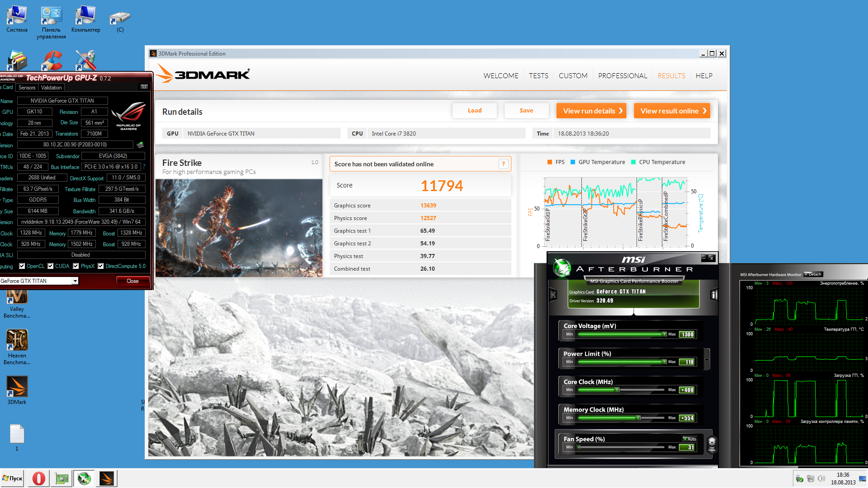The height and width of the screenshot is (488, 868).
Task: Click the Afterburner Kombustor 'K' icon
Action: coord(553,295)
